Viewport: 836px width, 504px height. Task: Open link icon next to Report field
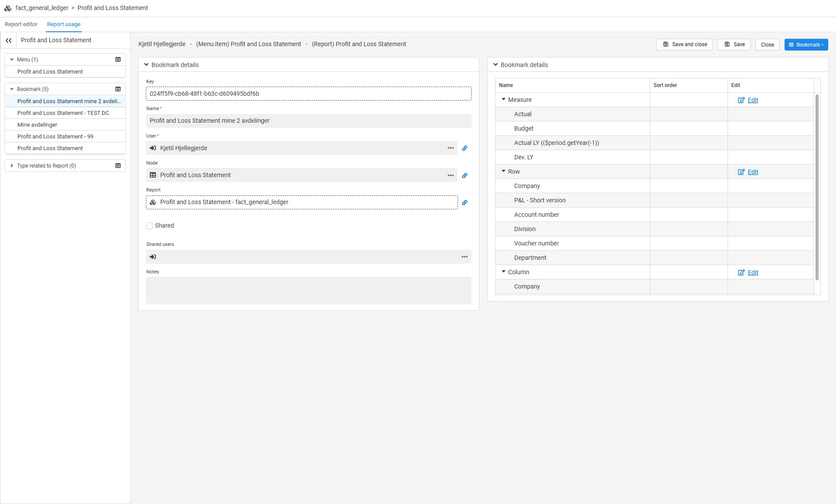465,203
